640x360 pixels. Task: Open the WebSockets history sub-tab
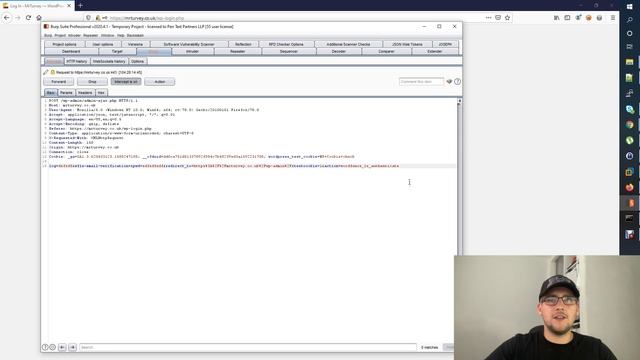point(109,61)
